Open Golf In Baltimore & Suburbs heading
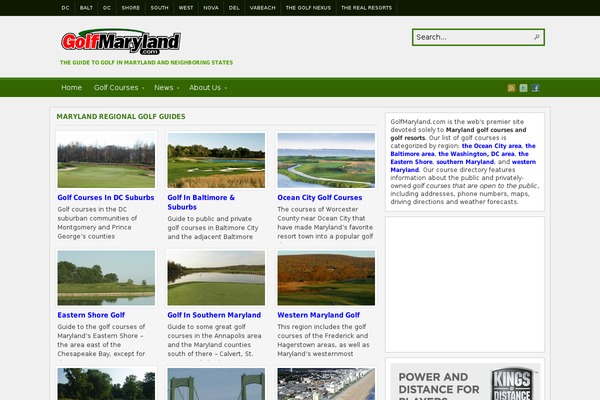600x400 pixels. (x=201, y=202)
